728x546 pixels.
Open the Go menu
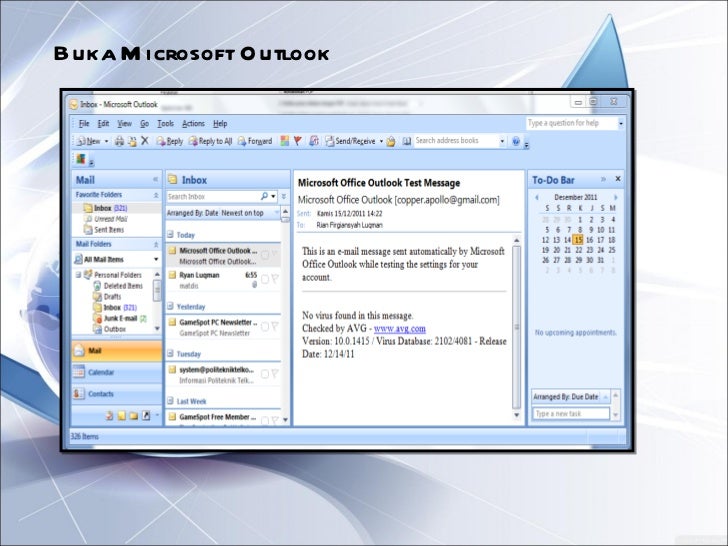tap(144, 124)
